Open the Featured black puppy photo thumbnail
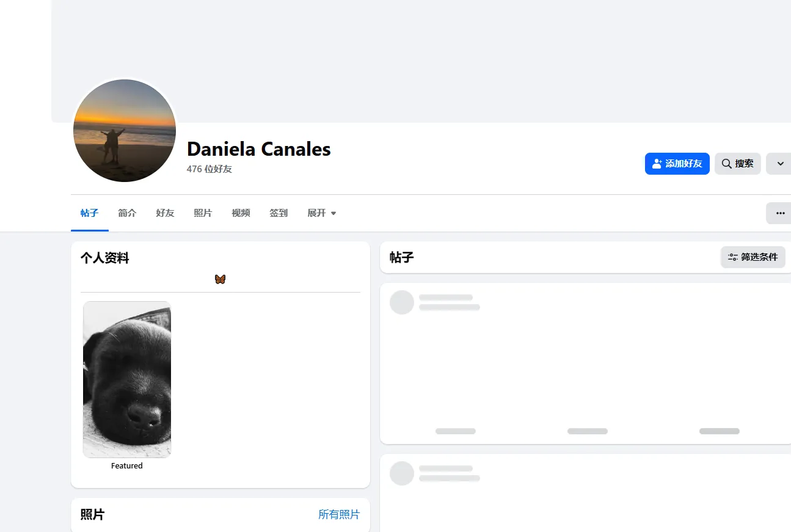The width and height of the screenshot is (791, 532). [x=127, y=379]
